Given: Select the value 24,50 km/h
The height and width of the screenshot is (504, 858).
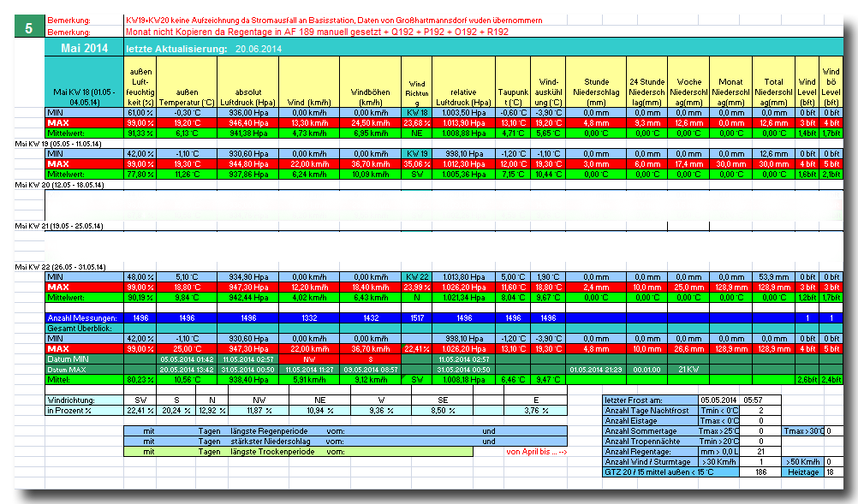Looking at the screenshot, I should [x=371, y=123].
